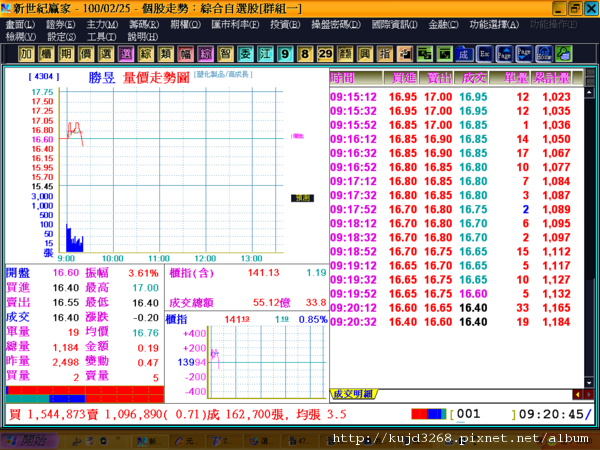
Task: Click the 昨量 2,498 value
Action: click(65, 362)
